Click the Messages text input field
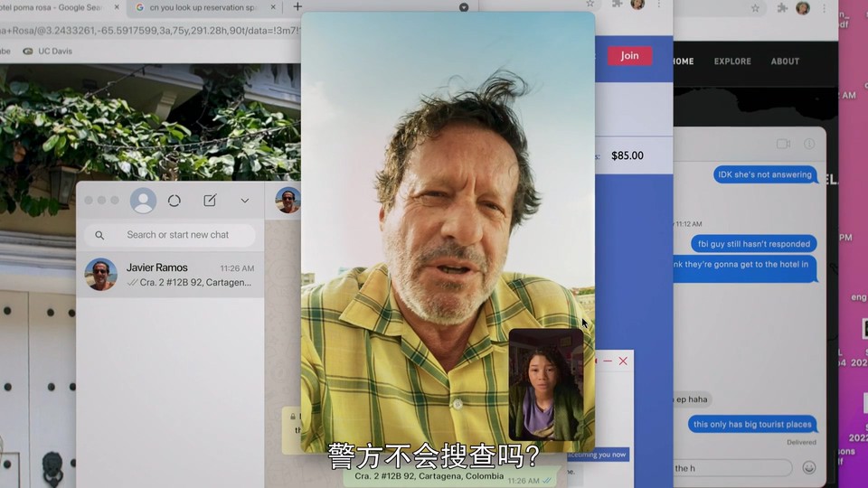Screen dimensions: 868x488 pos(731,467)
